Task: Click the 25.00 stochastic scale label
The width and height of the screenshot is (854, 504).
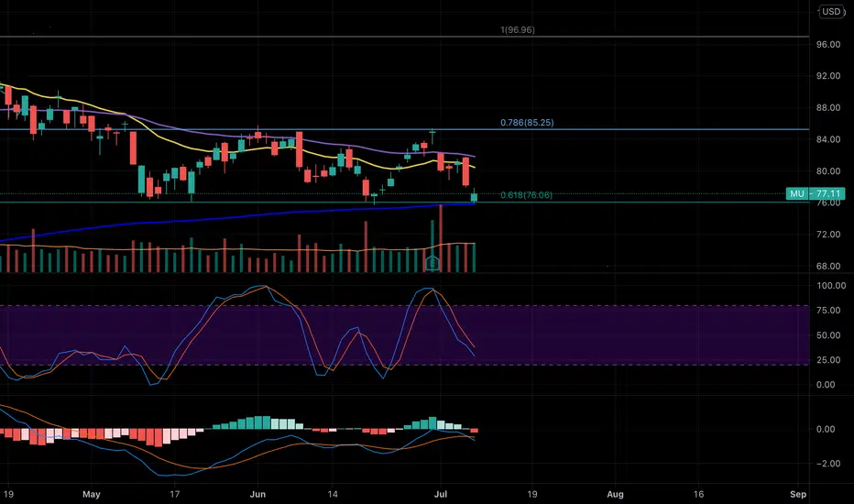Action: [828, 359]
